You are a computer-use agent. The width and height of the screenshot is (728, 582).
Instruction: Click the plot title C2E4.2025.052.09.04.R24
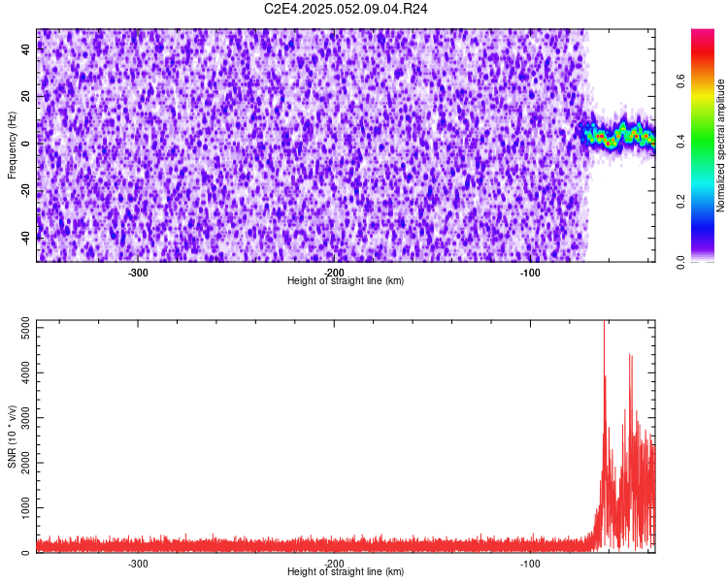pos(346,9)
